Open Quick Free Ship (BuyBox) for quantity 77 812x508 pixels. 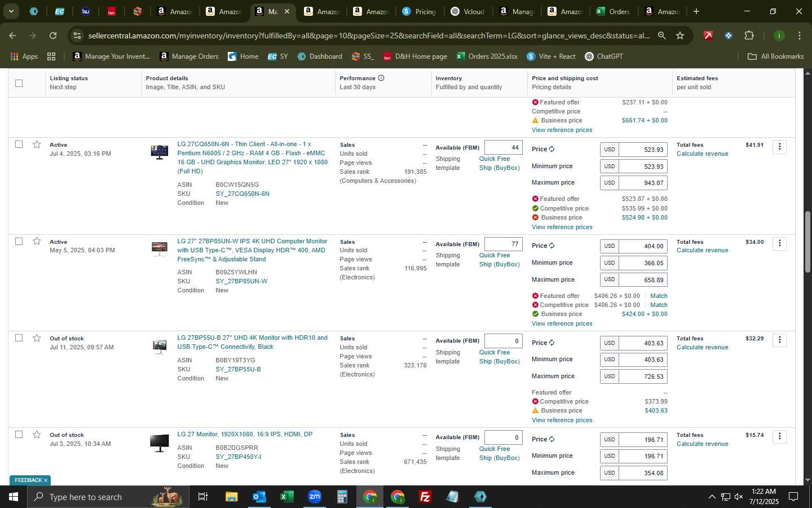[499, 260]
